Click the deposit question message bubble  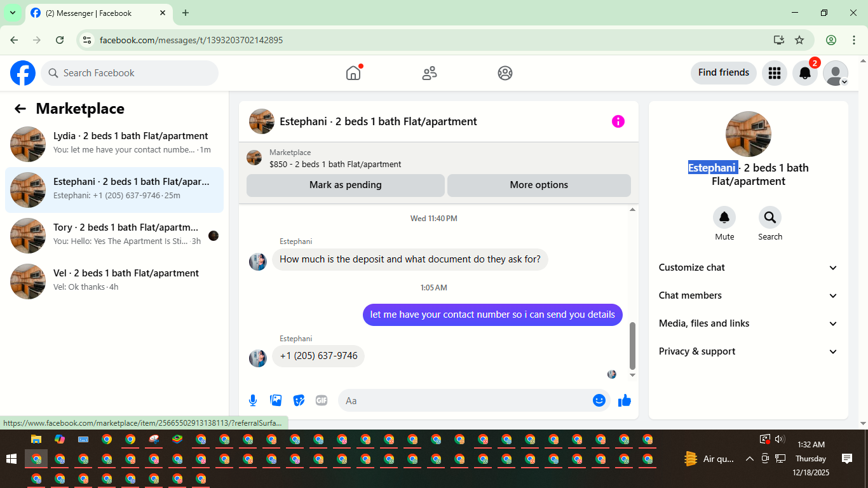click(410, 259)
